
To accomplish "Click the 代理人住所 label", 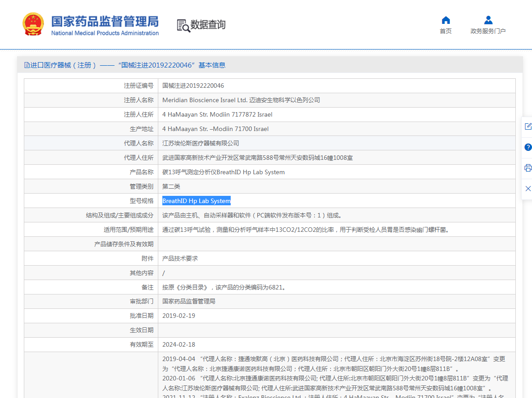I will (x=139, y=158).
